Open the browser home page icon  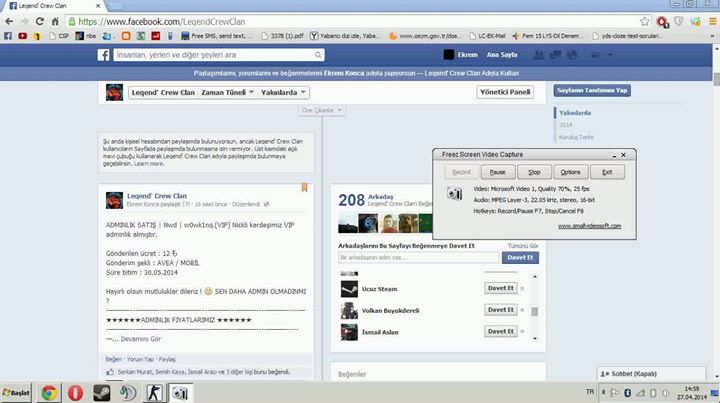[x=55, y=22]
